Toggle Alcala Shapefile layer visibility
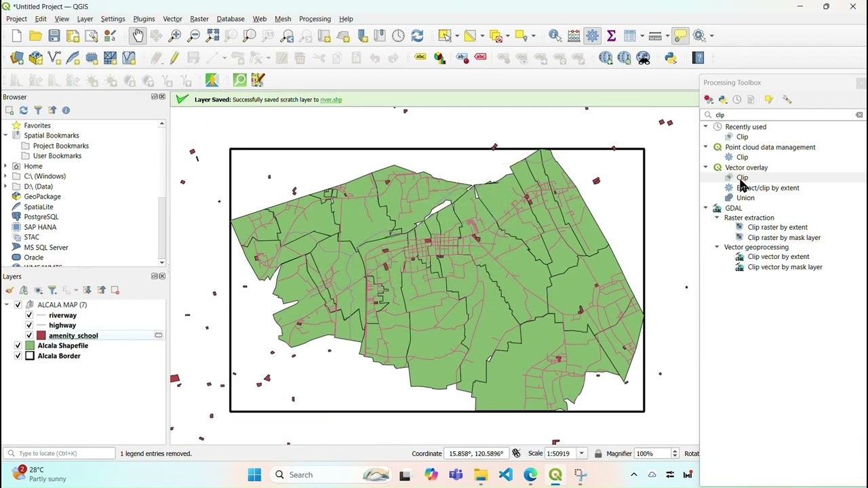Image resolution: width=868 pixels, height=488 pixels. coord(18,346)
